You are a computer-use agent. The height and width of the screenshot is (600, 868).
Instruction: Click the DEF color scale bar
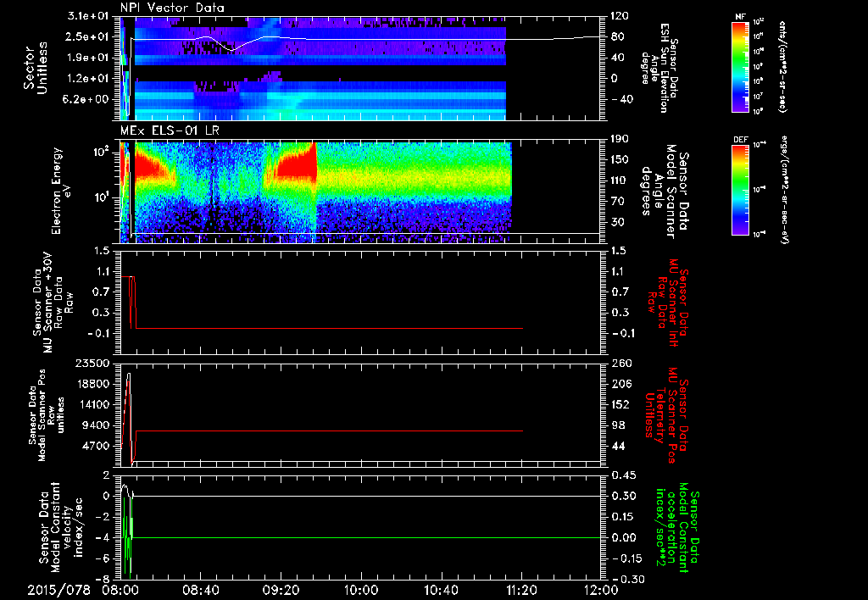click(741, 190)
